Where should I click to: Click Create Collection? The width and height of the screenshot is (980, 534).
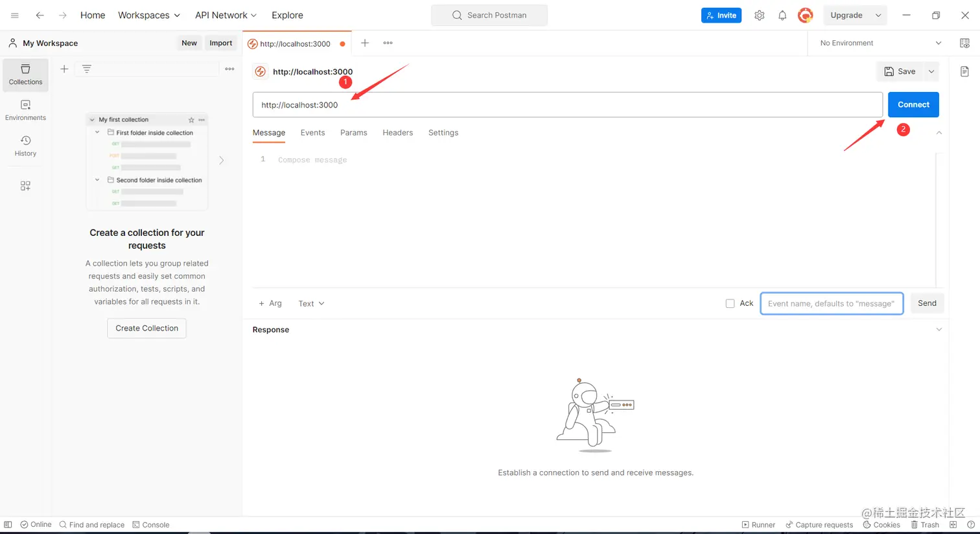tap(146, 328)
